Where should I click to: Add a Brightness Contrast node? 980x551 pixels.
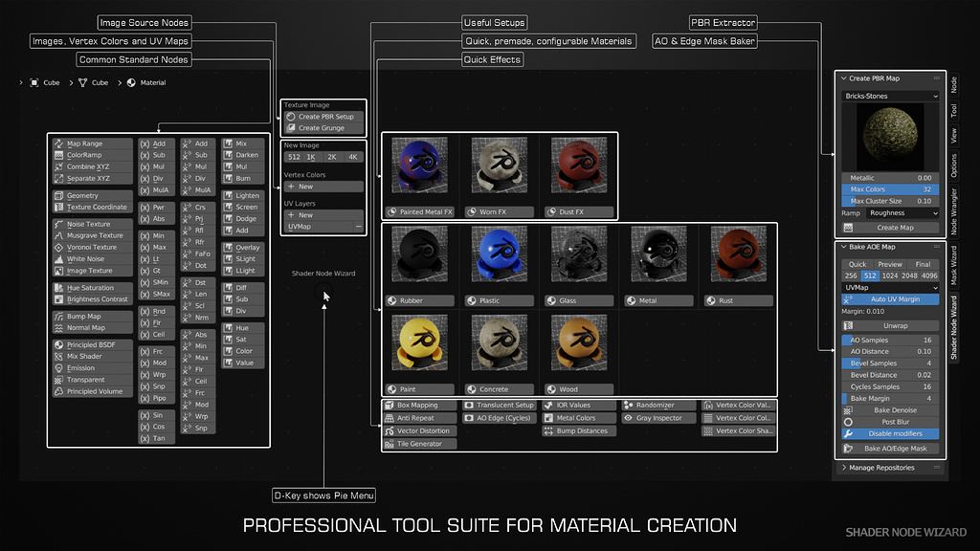93,299
